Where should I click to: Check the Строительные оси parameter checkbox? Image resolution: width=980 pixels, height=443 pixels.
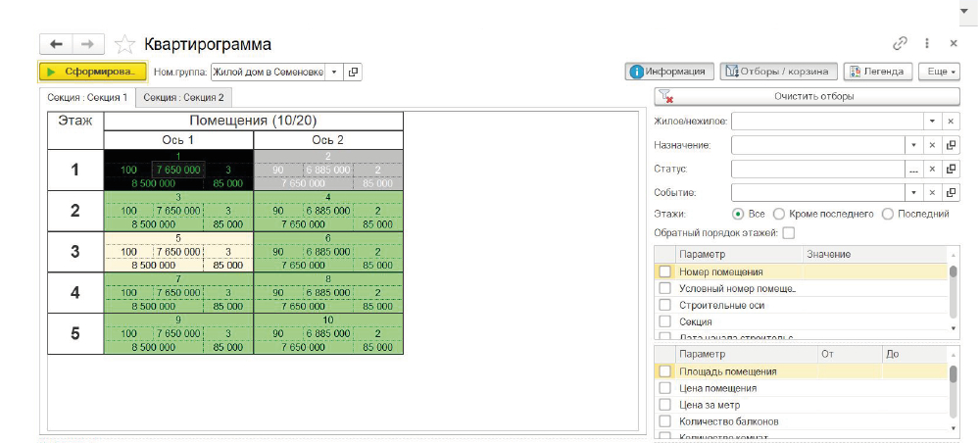tap(665, 305)
